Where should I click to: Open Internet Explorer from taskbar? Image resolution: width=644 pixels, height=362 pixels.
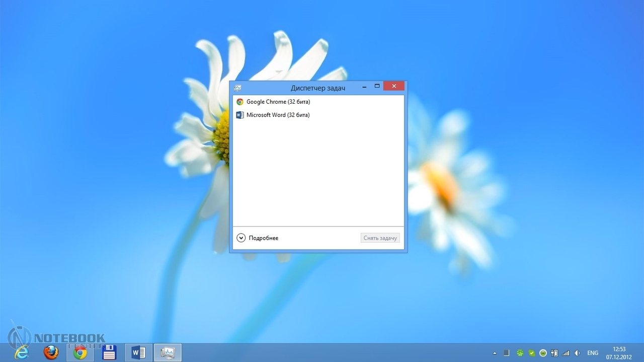pyautogui.click(x=22, y=352)
